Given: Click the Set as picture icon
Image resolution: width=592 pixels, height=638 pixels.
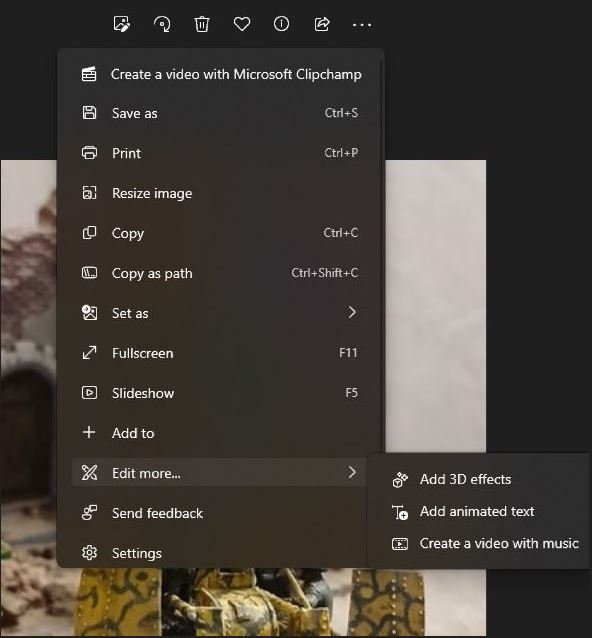Looking at the screenshot, I should coord(89,312).
